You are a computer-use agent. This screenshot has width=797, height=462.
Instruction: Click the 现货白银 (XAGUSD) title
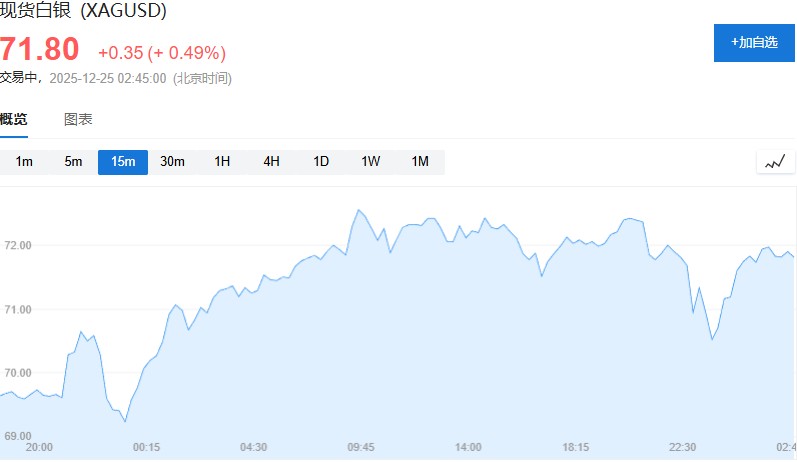[83, 12]
